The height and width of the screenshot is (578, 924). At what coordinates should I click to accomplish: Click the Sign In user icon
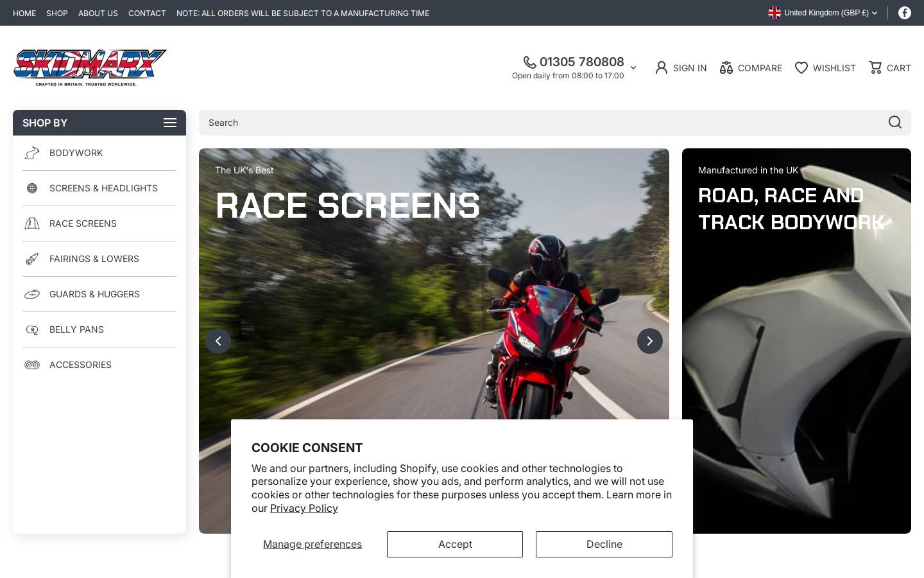pos(661,67)
